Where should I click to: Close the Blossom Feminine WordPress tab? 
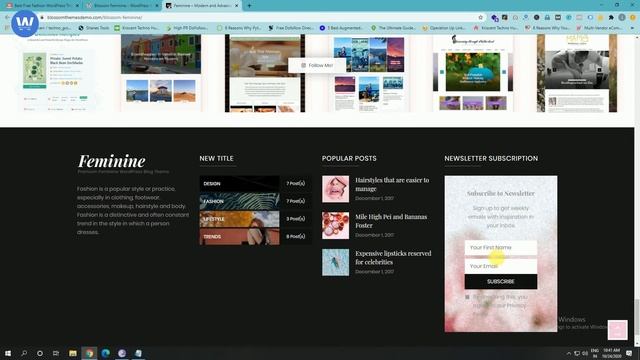coord(157,6)
